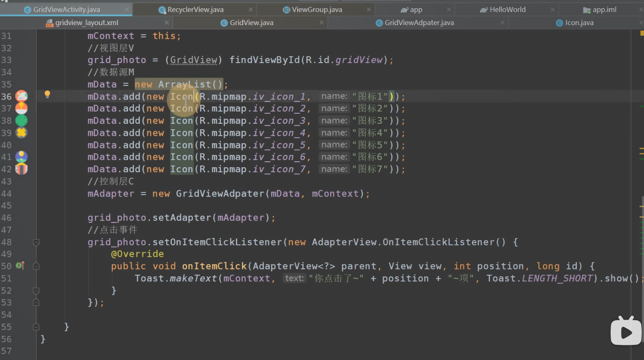Click "LENGTH_SHORT" constant on line 51
Screen dimensions: 644x360
(557, 278)
